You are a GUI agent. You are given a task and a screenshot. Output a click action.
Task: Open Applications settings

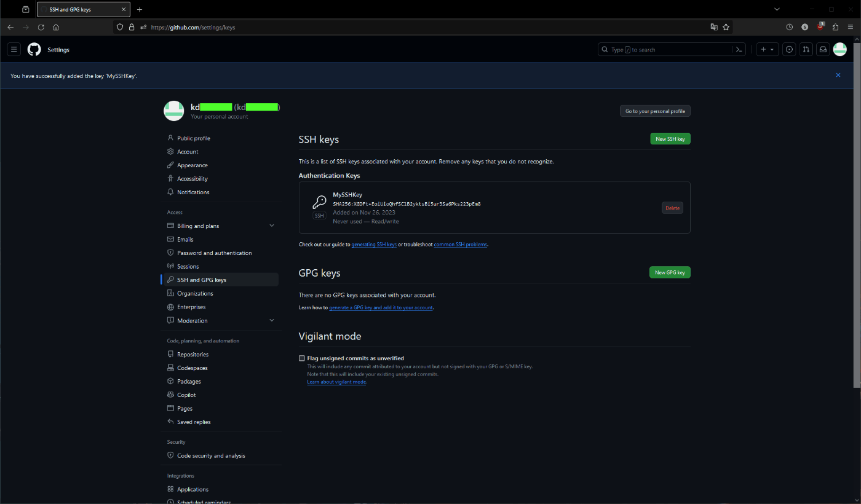[192, 490]
